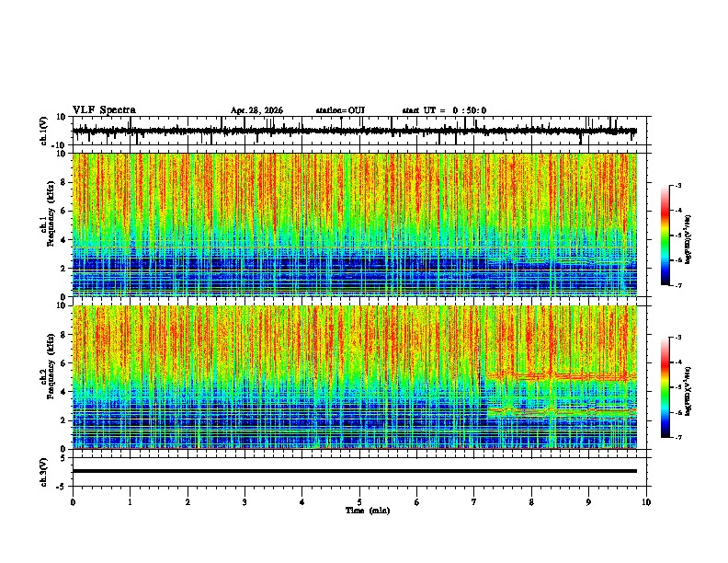
Task: Click the station=OUJ label
Action: point(340,110)
